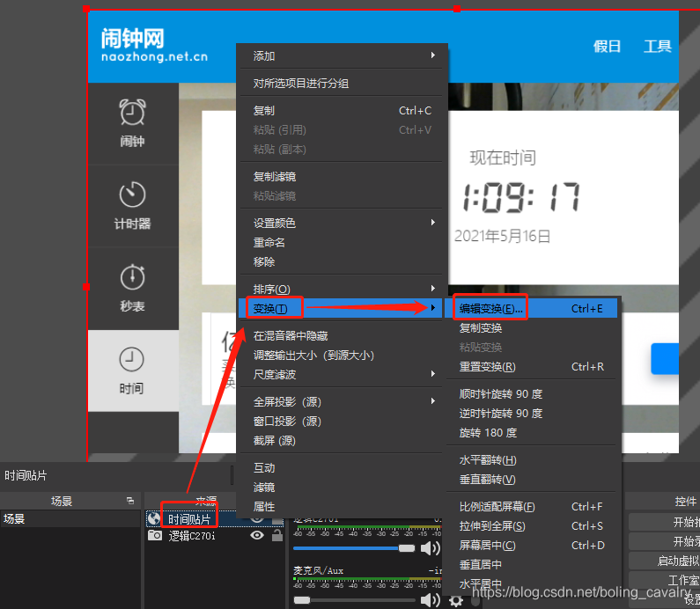Select 顺时针旋转 90 度
This screenshot has width=700, height=609.
coord(531,394)
